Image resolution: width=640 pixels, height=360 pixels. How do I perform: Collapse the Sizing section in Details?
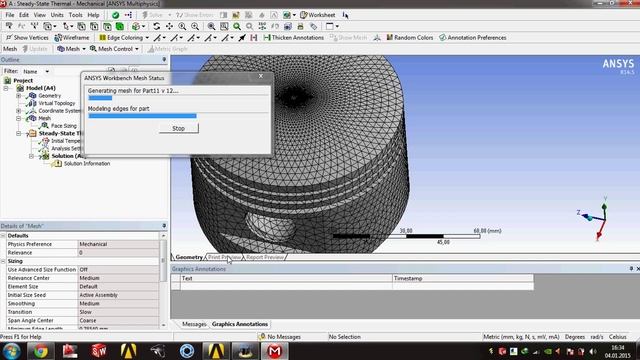(3, 261)
